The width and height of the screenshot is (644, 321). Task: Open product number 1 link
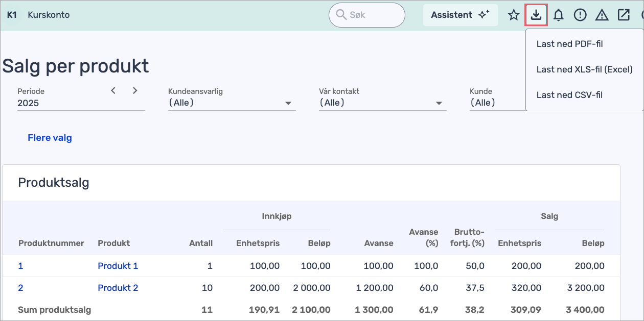pos(20,266)
